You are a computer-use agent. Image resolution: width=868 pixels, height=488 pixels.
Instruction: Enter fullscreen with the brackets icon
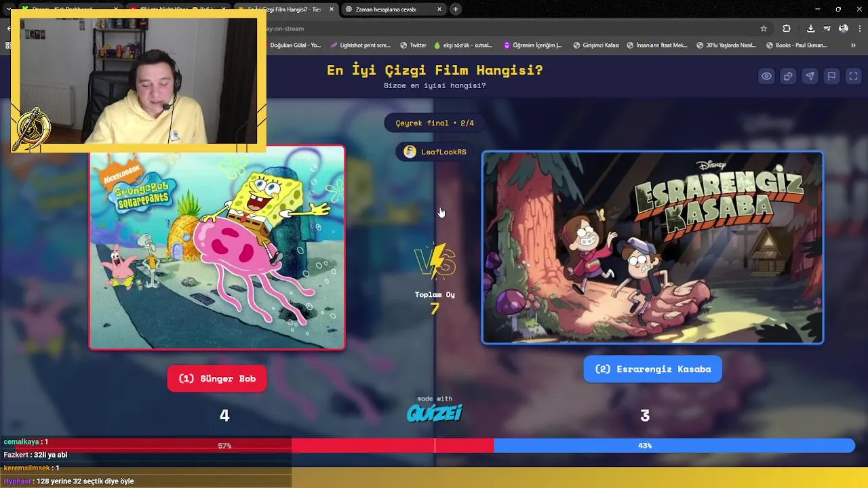854,77
